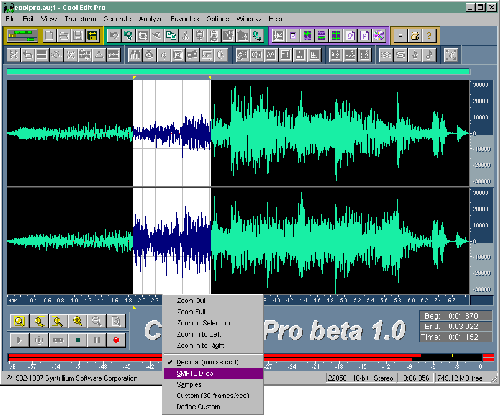
Task: Choose Zoom to Selection in the context menu
Action: pos(213,323)
